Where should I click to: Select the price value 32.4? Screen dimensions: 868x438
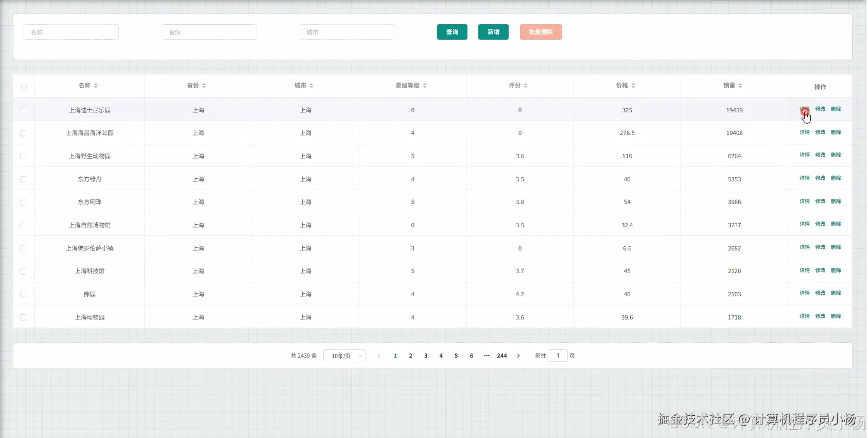point(627,225)
